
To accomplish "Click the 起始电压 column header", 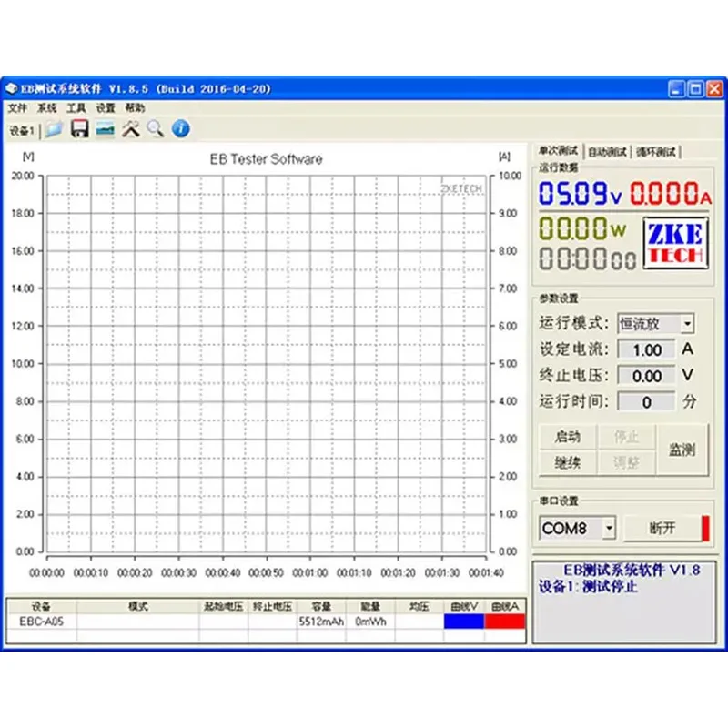I will [223, 606].
